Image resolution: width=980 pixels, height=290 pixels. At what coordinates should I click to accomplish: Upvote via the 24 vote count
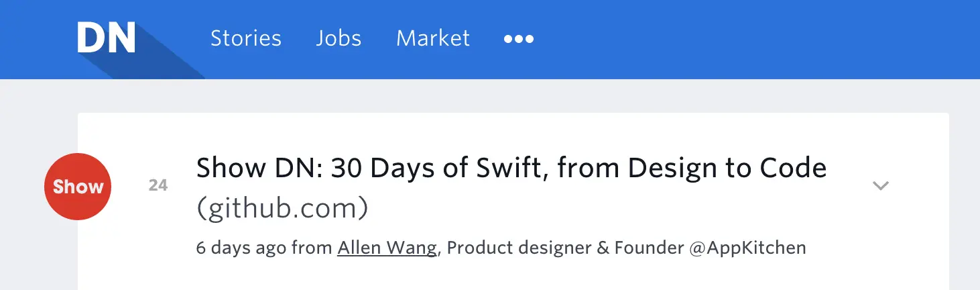tap(158, 186)
